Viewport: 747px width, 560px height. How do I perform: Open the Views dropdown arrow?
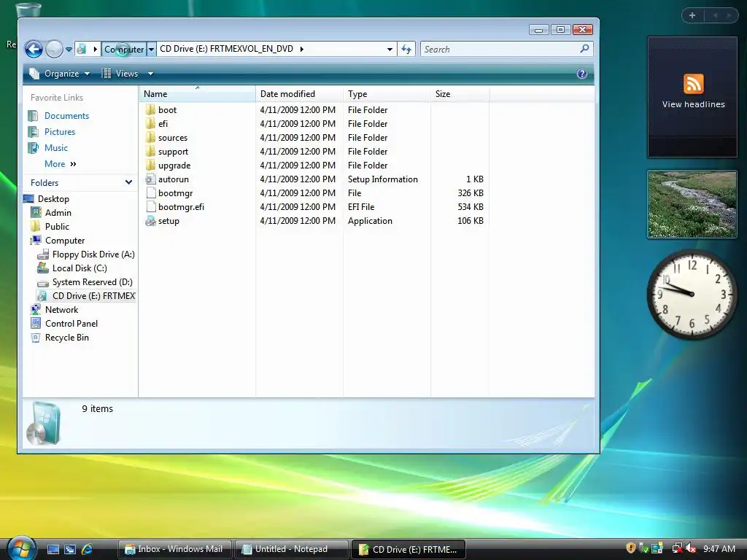[x=150, y=74]
